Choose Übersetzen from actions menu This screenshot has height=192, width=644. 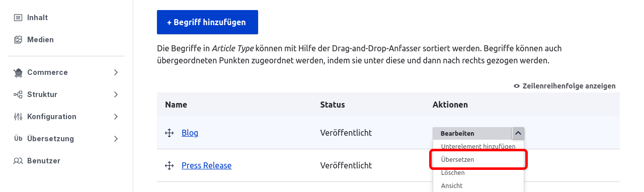[478, 159]
